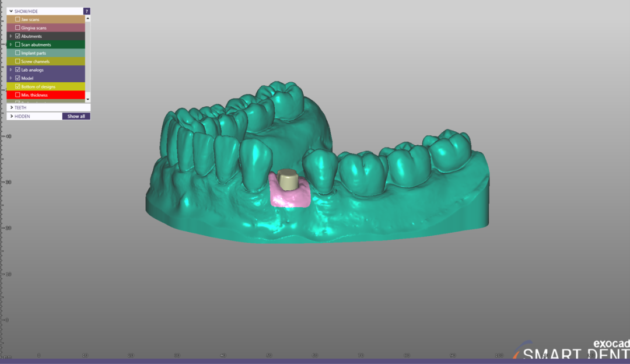Toggle Gingiva scans visibility checkbox
This screenshot has height=364, width=630.
[x=17, y=28]
